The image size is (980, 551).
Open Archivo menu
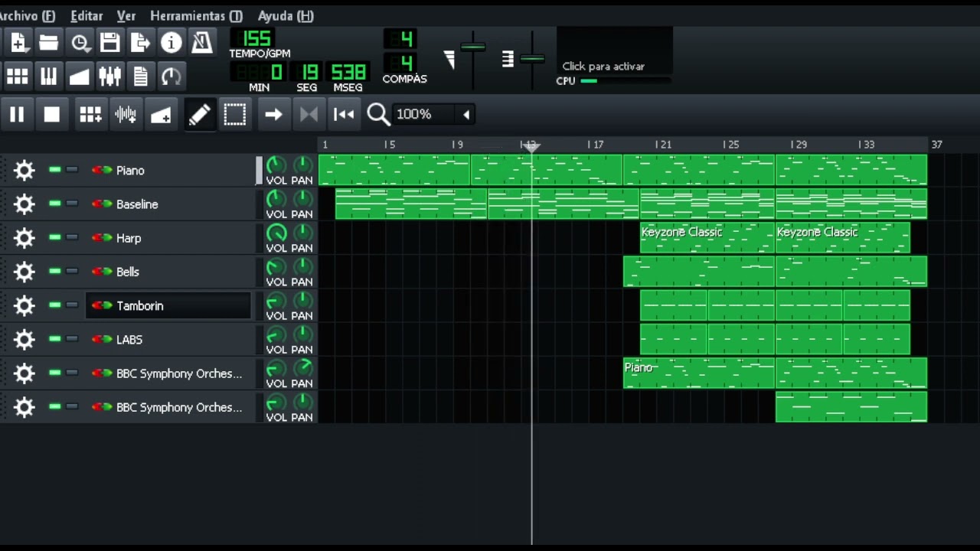[x=28, y=15]
